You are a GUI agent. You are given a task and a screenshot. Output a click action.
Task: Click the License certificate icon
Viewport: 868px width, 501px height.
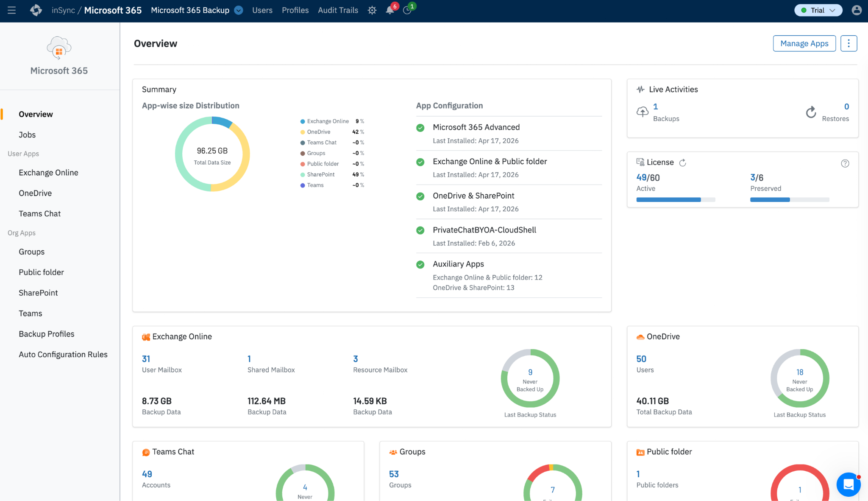pyautogui.click(x=640, y=162)
